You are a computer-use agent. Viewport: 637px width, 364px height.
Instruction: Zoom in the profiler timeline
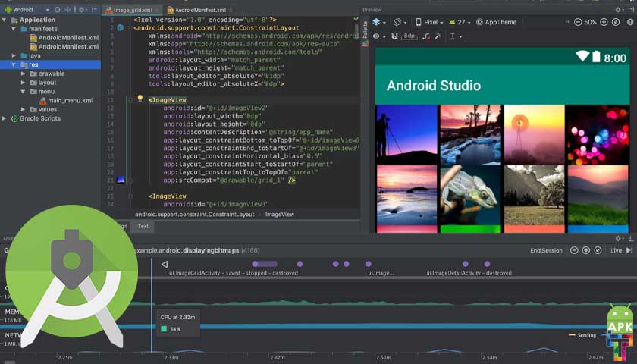coord(585,250)
